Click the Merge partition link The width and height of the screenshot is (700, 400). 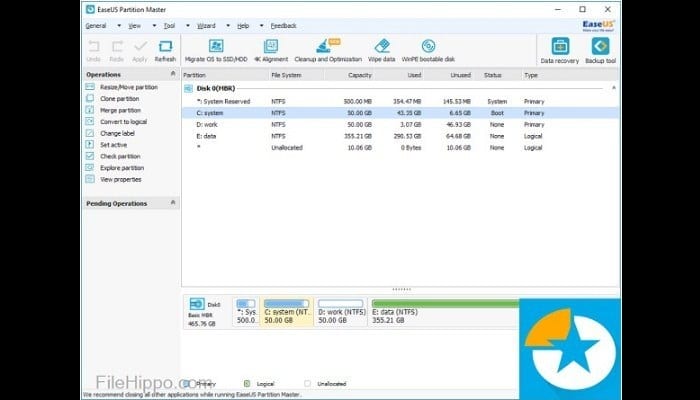tap(121, 110)
